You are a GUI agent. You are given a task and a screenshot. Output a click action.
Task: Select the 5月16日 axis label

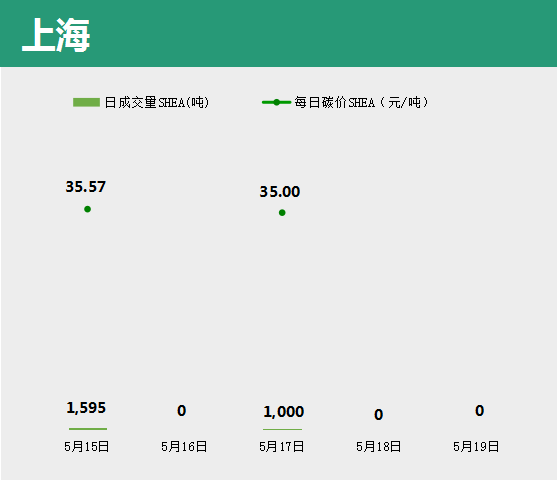(x=184, y=447)
